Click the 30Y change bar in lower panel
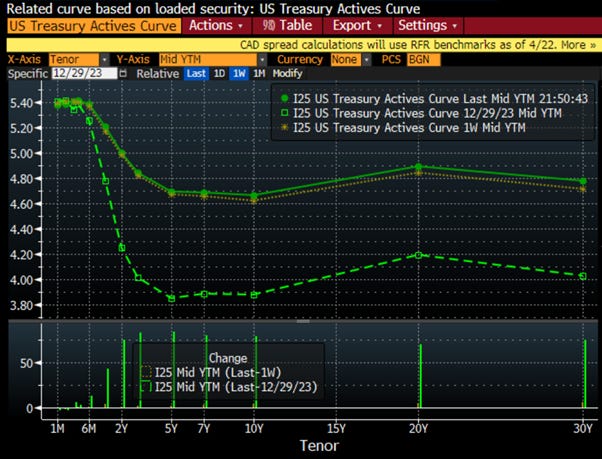This screenshot has width=602, height=459. point(585,374)
